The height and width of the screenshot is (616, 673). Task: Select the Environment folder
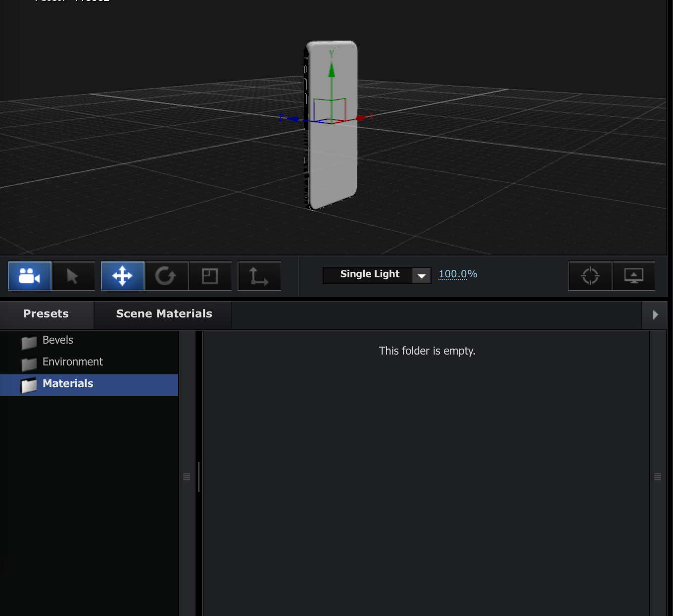pyautogui.click(x=72, y=362)
